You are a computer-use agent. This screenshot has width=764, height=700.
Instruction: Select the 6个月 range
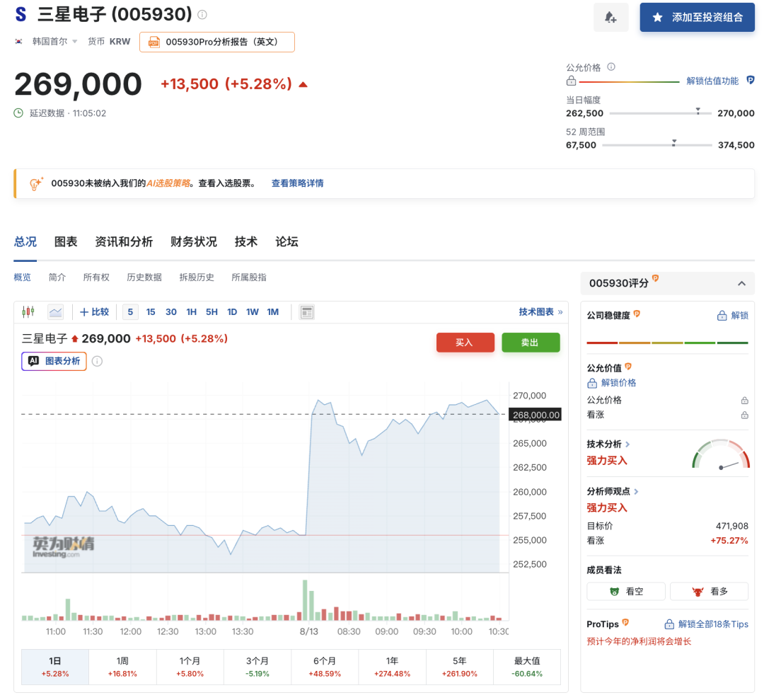coord(325,667)
